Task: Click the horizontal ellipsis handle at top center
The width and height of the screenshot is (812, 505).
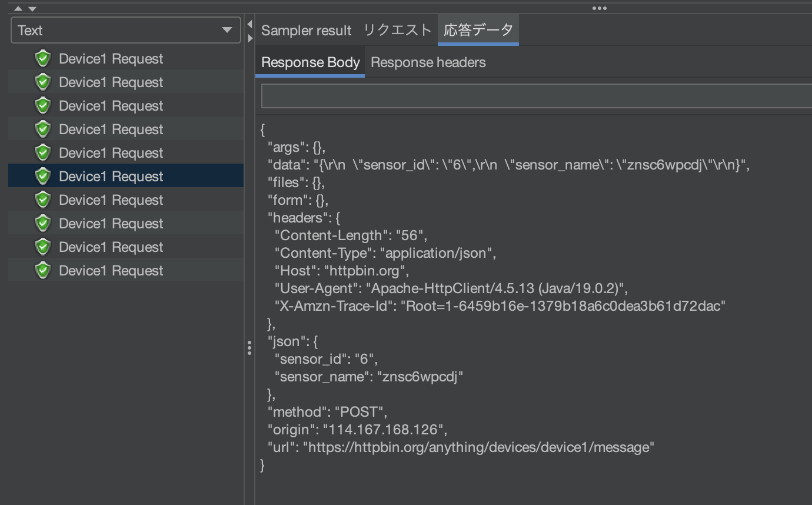Action: (x=599, y=8)
